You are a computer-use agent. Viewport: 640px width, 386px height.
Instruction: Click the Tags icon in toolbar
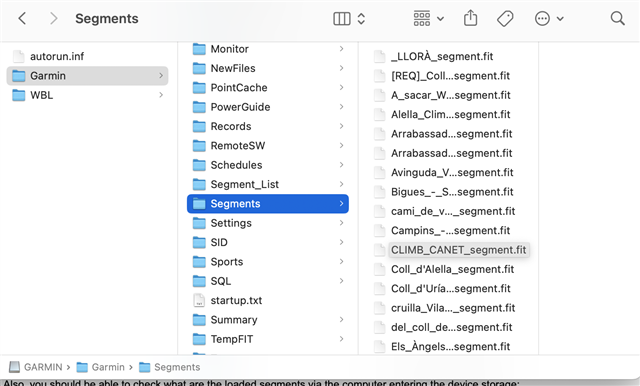point(505,18)
